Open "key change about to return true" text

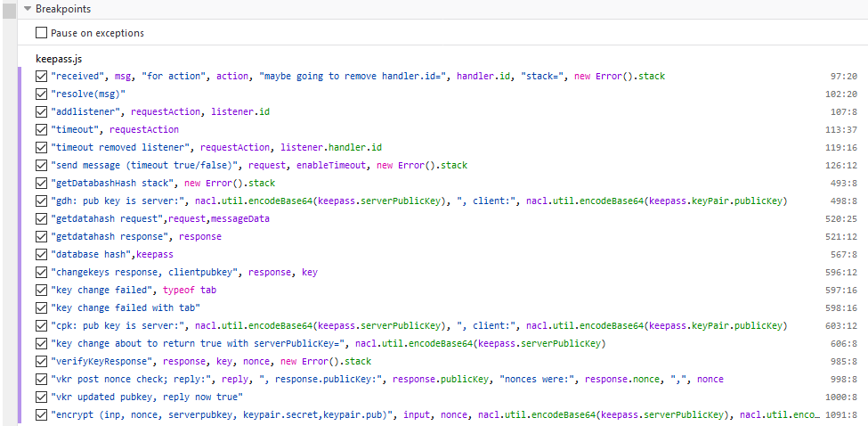point(329,343)
